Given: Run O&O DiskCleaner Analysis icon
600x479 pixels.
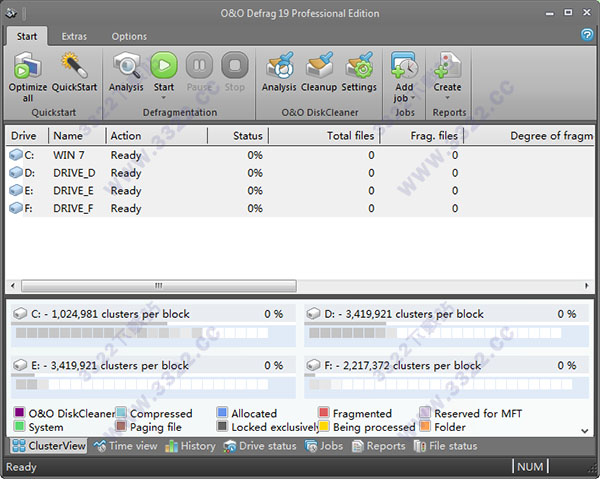Looking at the screenshot, I should [280, 65].
